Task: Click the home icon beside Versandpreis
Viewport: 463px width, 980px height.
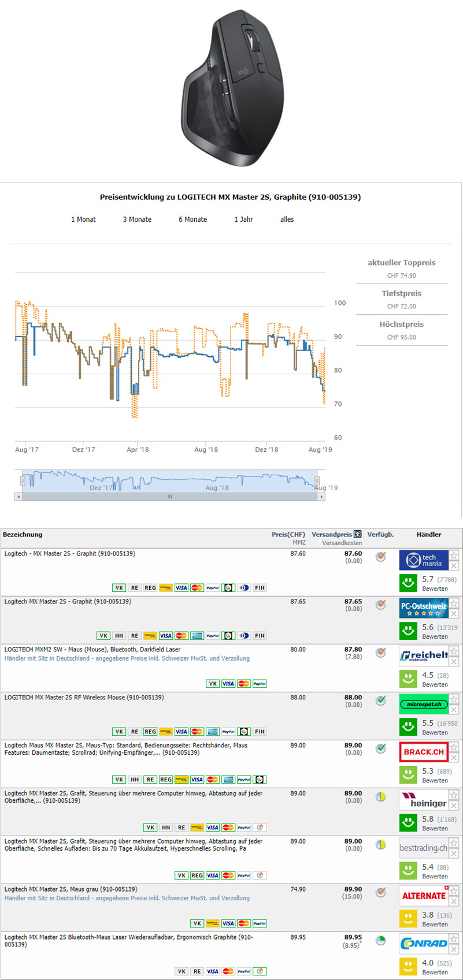Action: point(358,534)
